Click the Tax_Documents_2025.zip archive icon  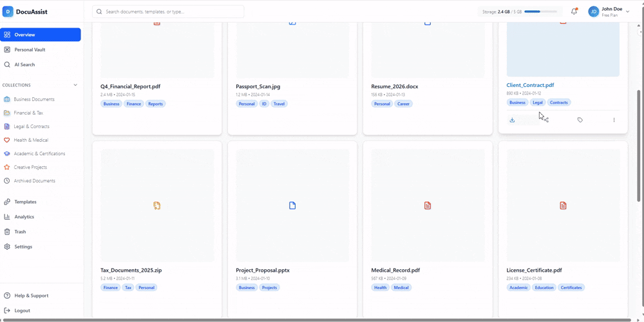point(156,205)
